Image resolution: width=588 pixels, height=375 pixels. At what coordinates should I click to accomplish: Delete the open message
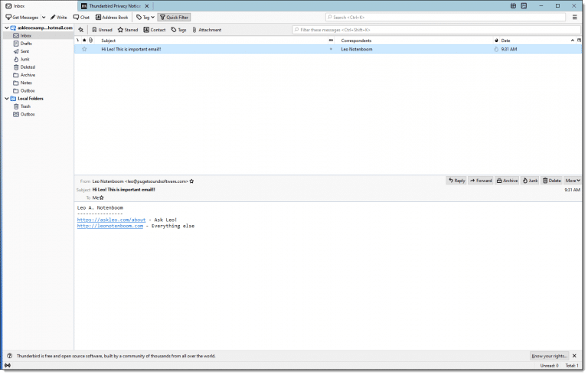point(551,181)
